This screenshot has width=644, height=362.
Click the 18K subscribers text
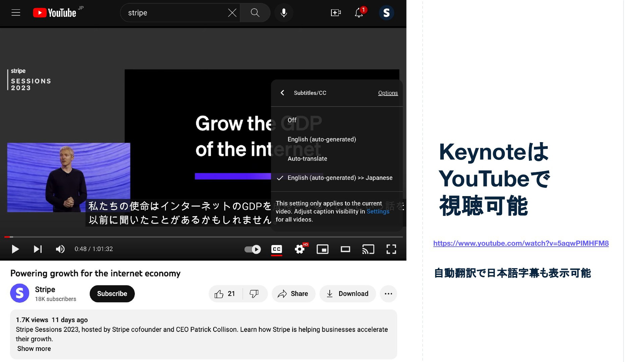point(55,299)
